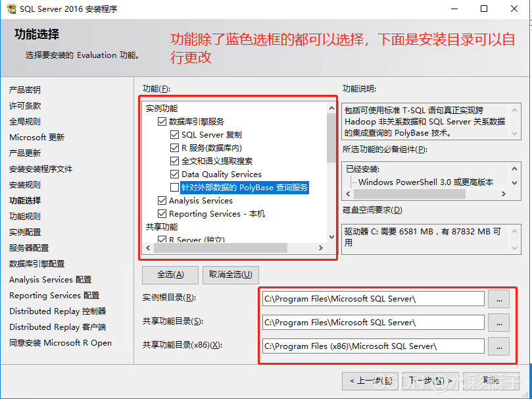Screen dimensions: 532x399
Task: Minimize the installer window
Action: (454, 9)
